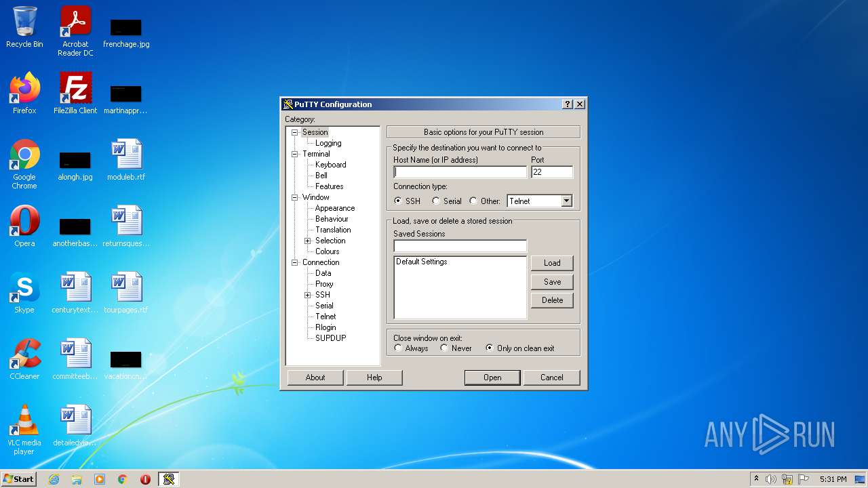Select the detailedvia document icon
The height and width of the screenshot is (488, 868).
coord(75,426)
